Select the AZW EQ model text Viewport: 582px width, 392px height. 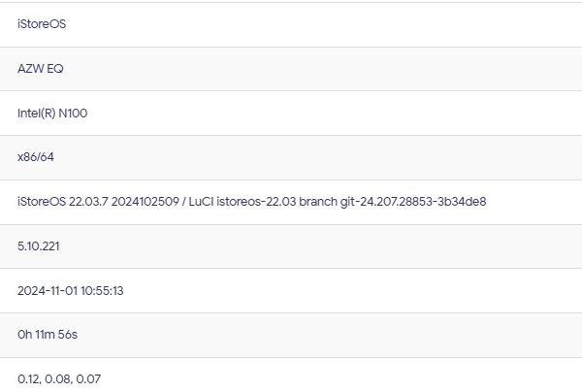click(x=41, y=69)
